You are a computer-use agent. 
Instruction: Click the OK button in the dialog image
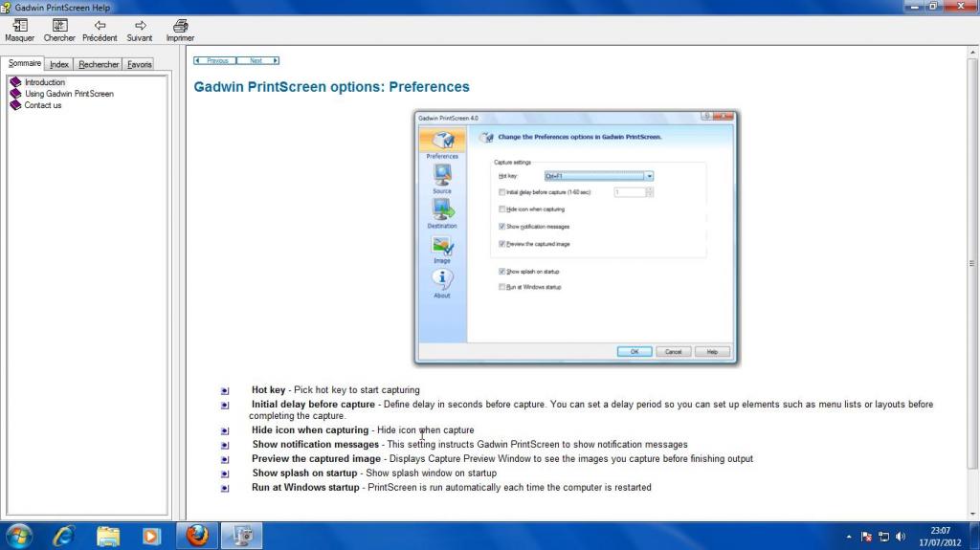[635, 352]
